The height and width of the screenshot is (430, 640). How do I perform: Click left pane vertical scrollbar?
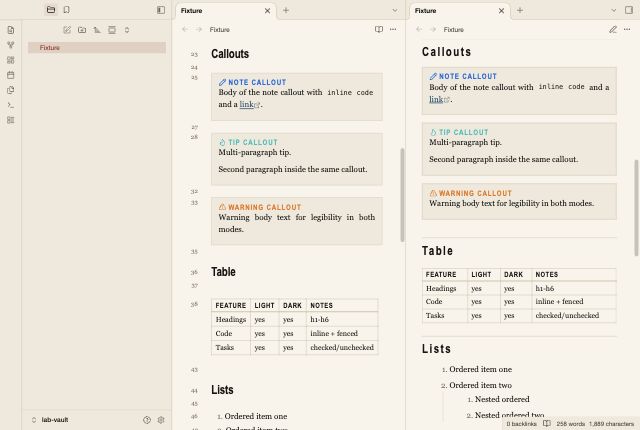pos(402,195)
